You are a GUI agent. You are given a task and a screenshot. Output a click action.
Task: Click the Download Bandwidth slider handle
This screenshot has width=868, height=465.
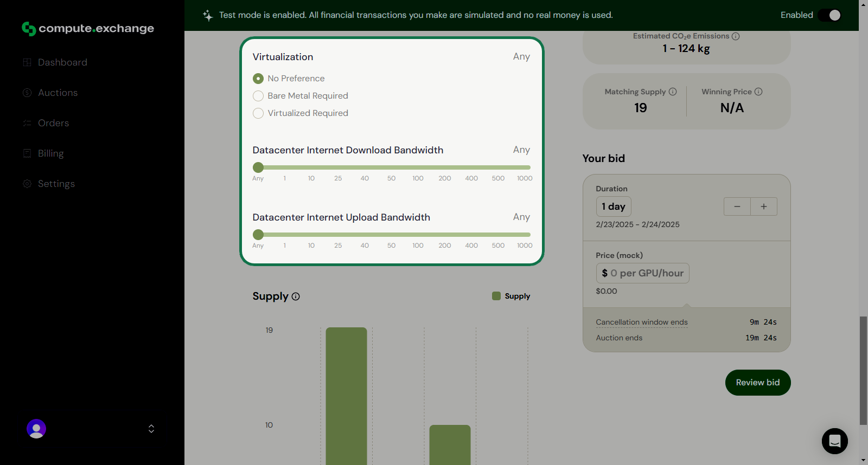[258, 167]
